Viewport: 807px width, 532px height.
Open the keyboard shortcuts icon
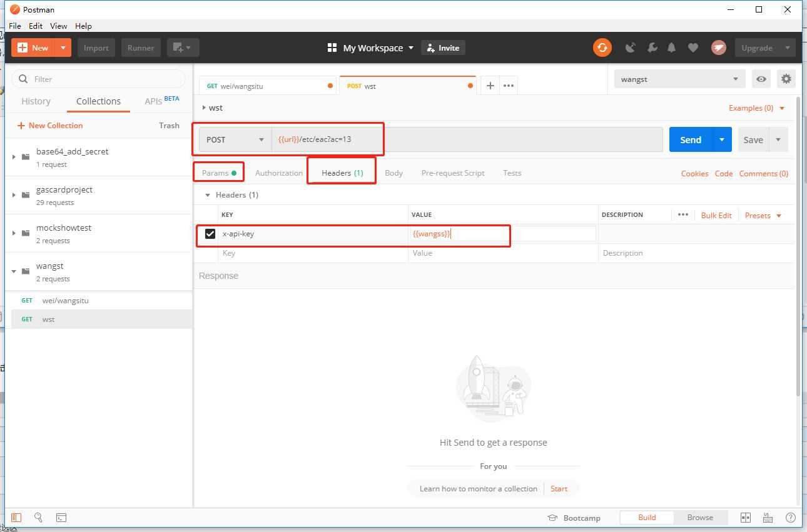tap(768, 518)
